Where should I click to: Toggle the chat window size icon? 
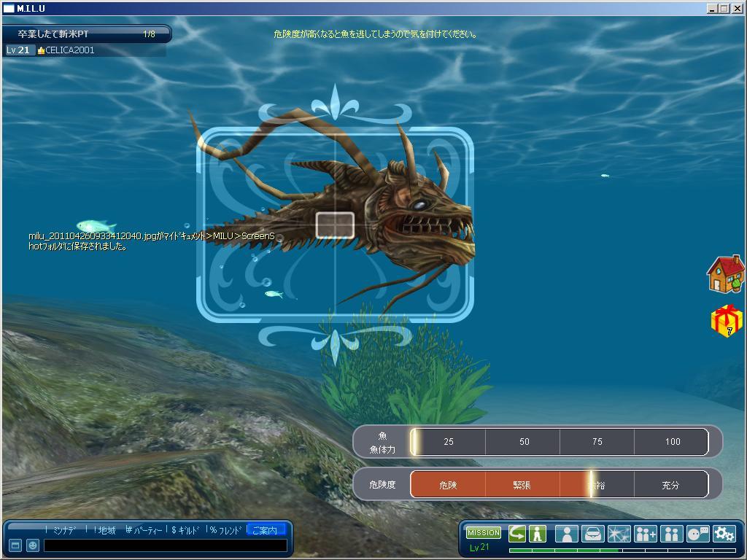15,545
